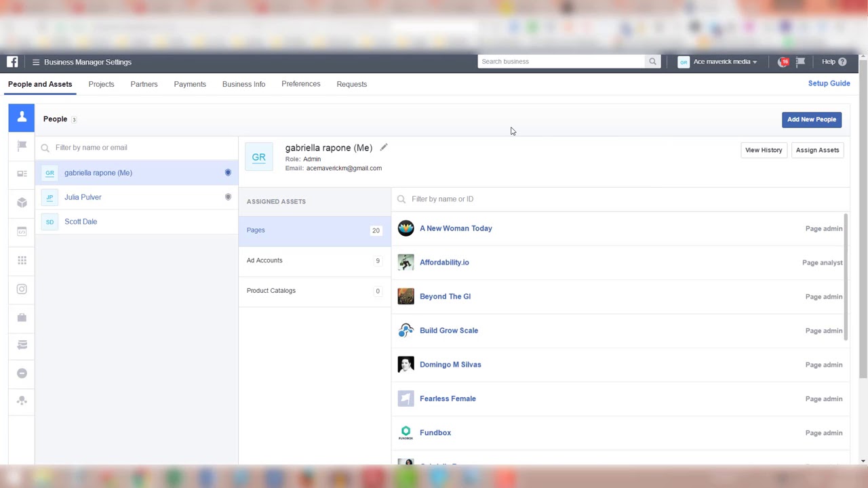Focus the Filter by name or email field

click(x=137, y=148)
